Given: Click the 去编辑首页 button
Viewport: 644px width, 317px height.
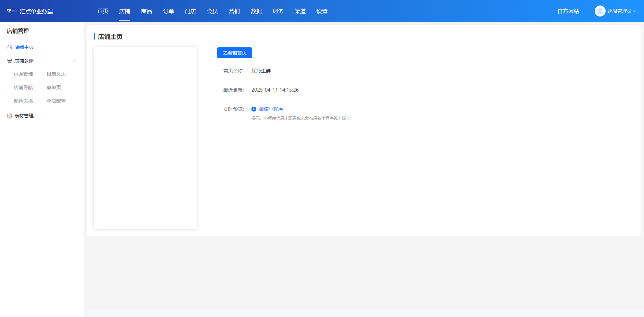Looking at the screenshot, I should coord(235,53).
